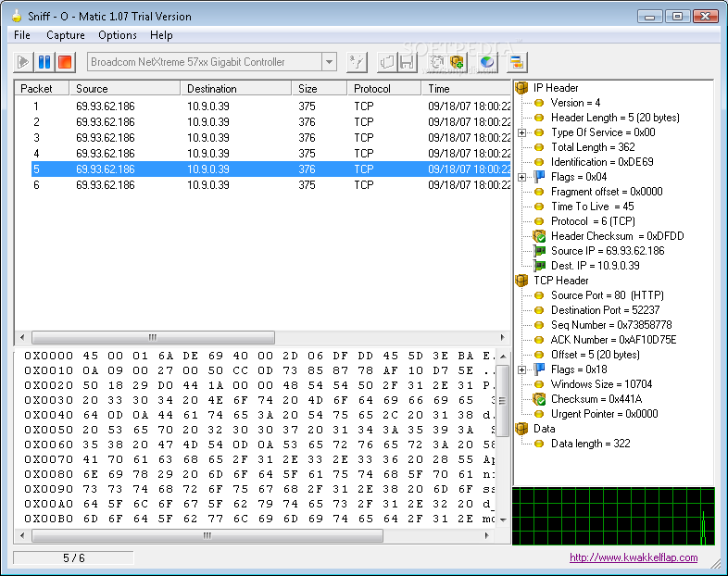The image size is (728, 576).
Task: Click the green traffic graph panel
Action: (613, 516)
